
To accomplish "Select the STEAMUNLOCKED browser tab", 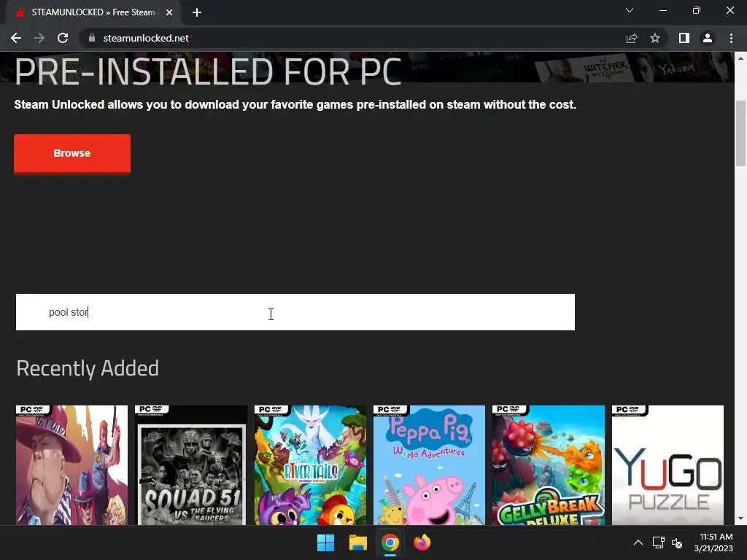I will click(x=94, y=13).
